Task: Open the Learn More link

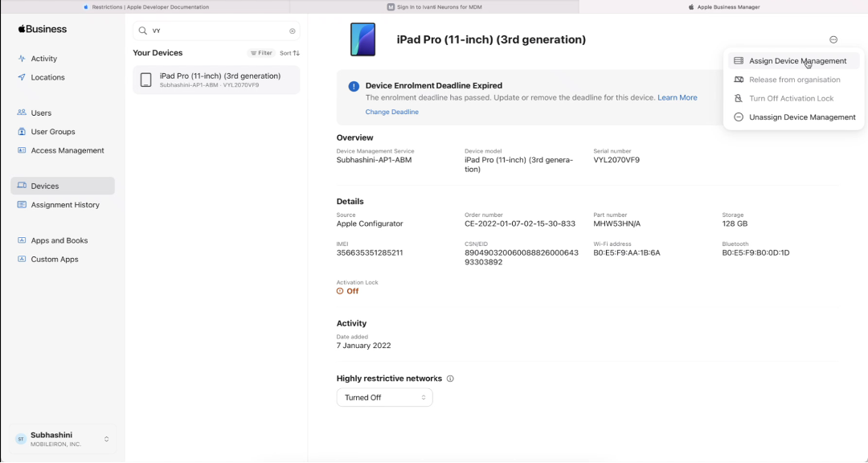Action: 677,97
